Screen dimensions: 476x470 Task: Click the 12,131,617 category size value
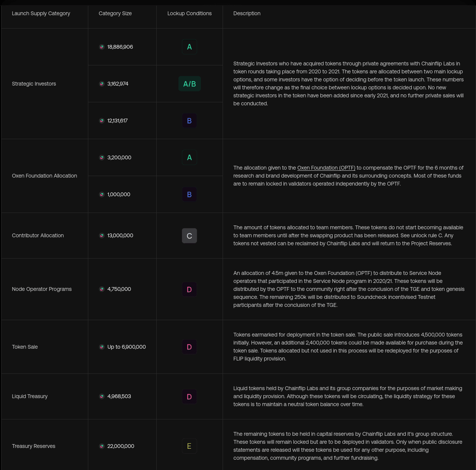(x=118, y=121)
